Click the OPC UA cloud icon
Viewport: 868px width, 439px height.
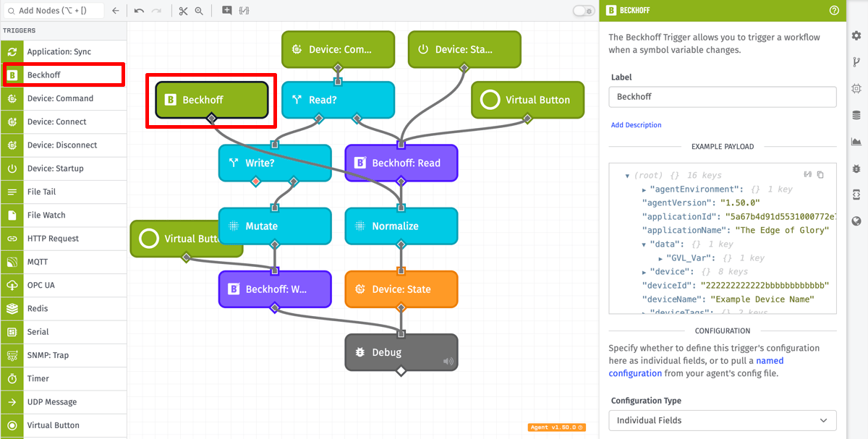(12, 285)
